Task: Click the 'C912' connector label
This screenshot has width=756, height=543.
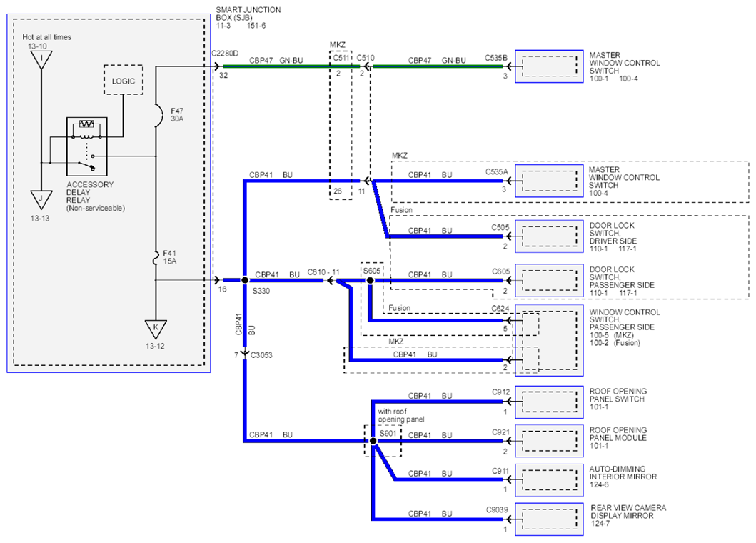Action: [501, 392]
